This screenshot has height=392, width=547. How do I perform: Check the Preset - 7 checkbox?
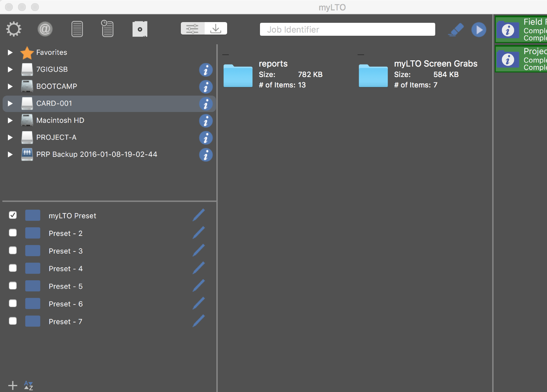12,321
